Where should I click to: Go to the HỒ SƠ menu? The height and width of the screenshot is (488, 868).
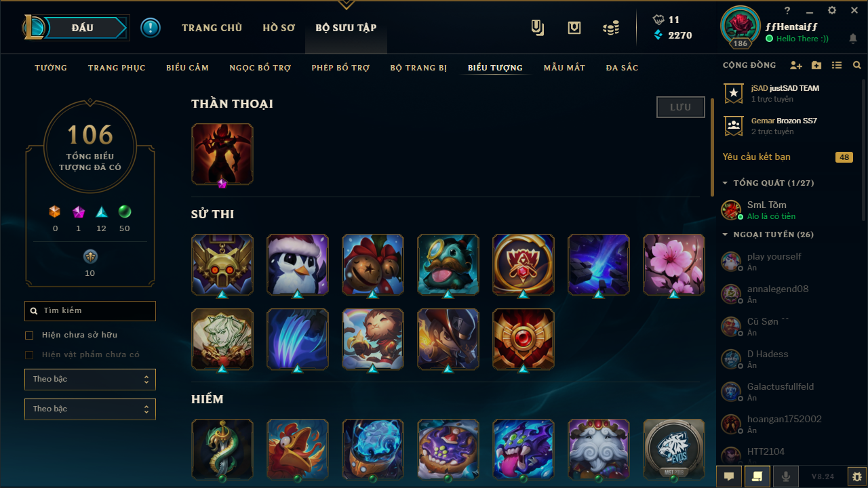(x=279, y=28)
